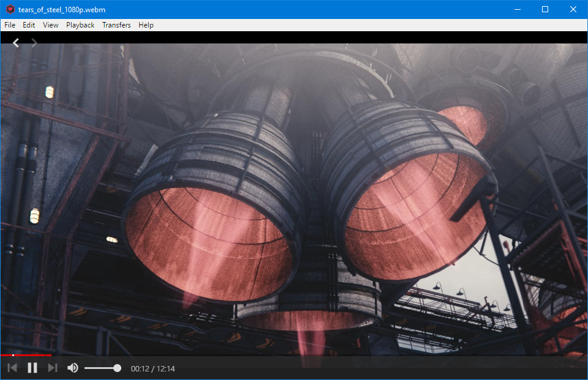The width and height of the screenshot is (588, 380).
Task: Maximize the player window
Action: 545,9
